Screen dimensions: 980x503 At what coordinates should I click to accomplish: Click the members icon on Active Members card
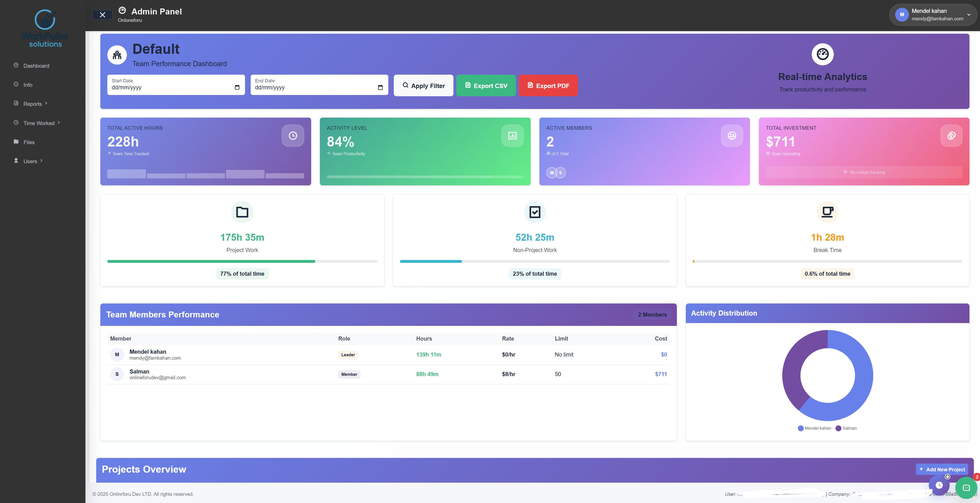732,135
